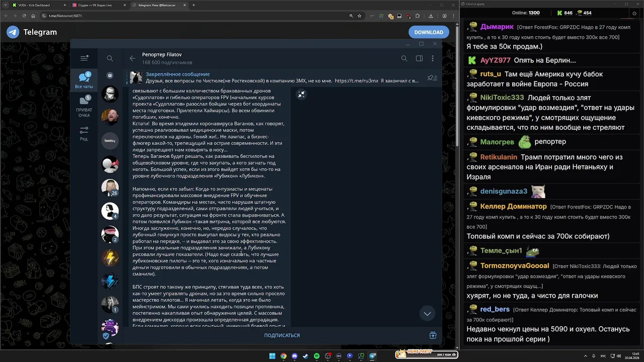Open a new browser tab

[x=194, y=5]
